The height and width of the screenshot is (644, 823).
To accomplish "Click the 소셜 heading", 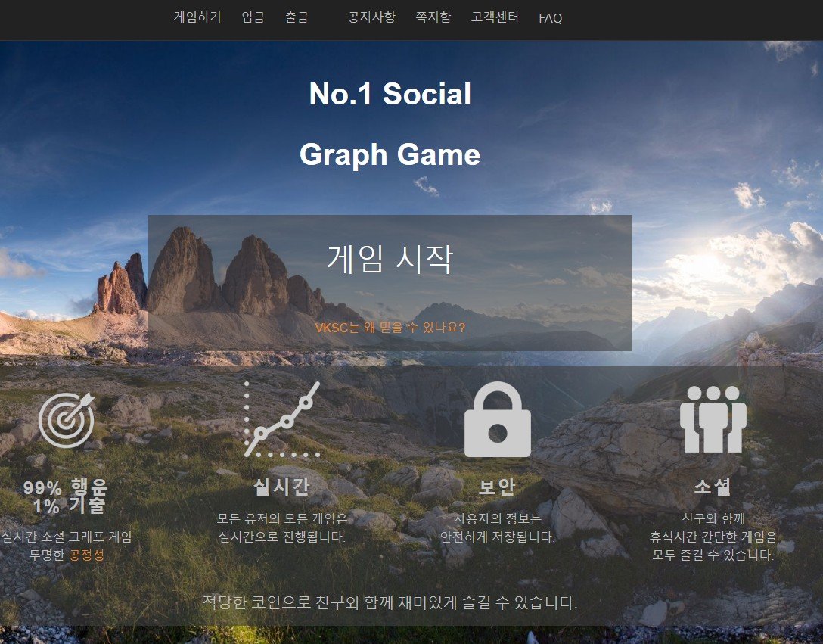I will (x=713, y=487).
